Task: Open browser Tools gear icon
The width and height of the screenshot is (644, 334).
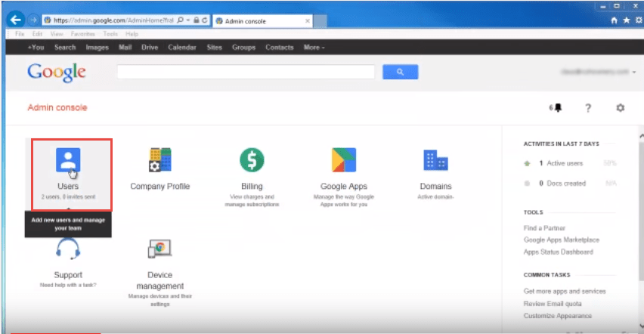Action: click(x=639, y=20)
